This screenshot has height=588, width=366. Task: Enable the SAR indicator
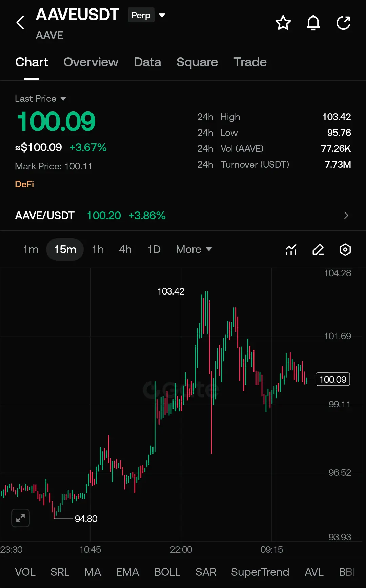[206, 572]
